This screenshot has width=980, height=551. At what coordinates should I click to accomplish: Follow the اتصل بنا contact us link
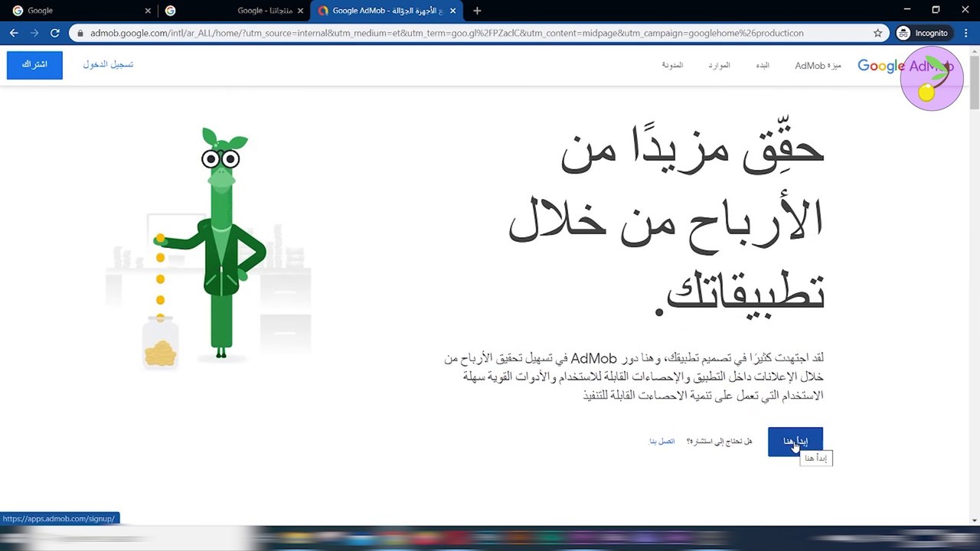662,442
